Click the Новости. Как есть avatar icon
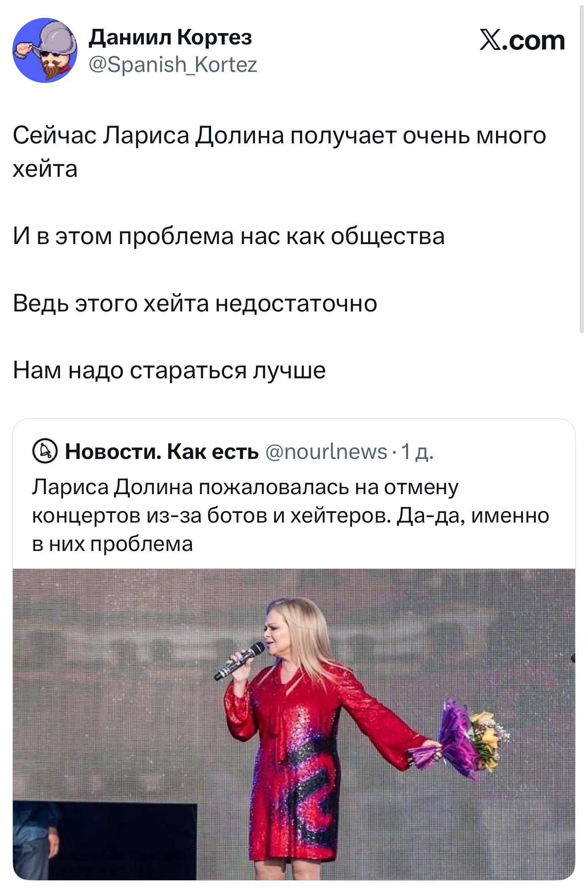588x894 pixels. (45, 452)
